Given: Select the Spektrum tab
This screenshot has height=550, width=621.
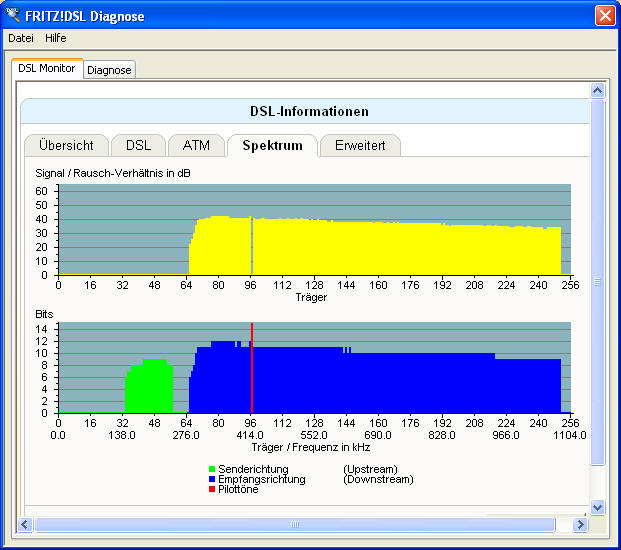Looking at the screenshot, I should pos(272,145).
